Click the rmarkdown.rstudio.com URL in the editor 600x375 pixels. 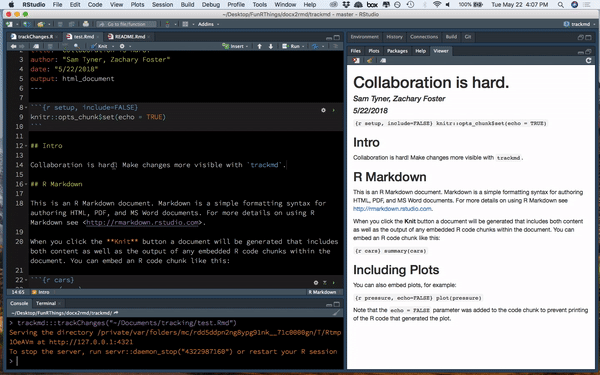pos(142,223)
